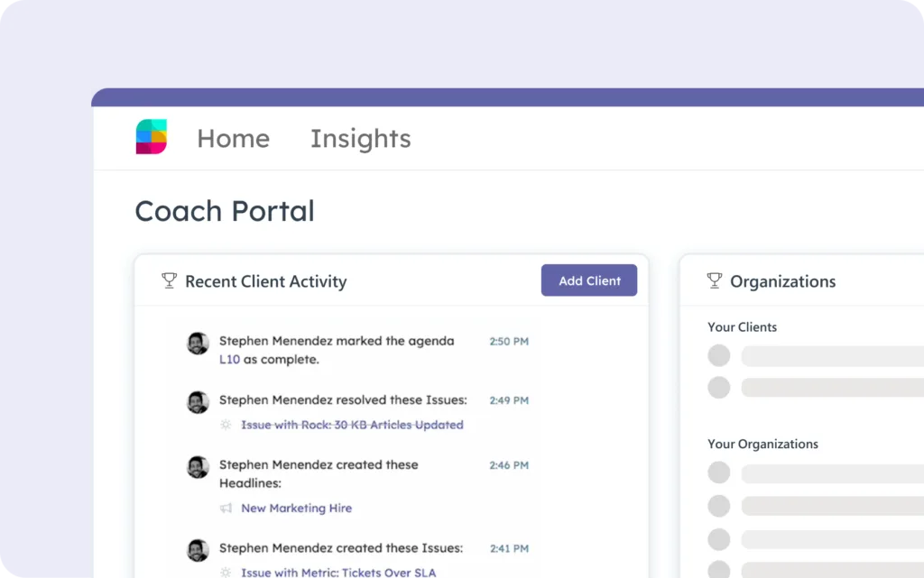924x578 pixels.
Task: Open resolved issue Rock: 30 KB Articles Updated
Action: (x=352, y=425)
